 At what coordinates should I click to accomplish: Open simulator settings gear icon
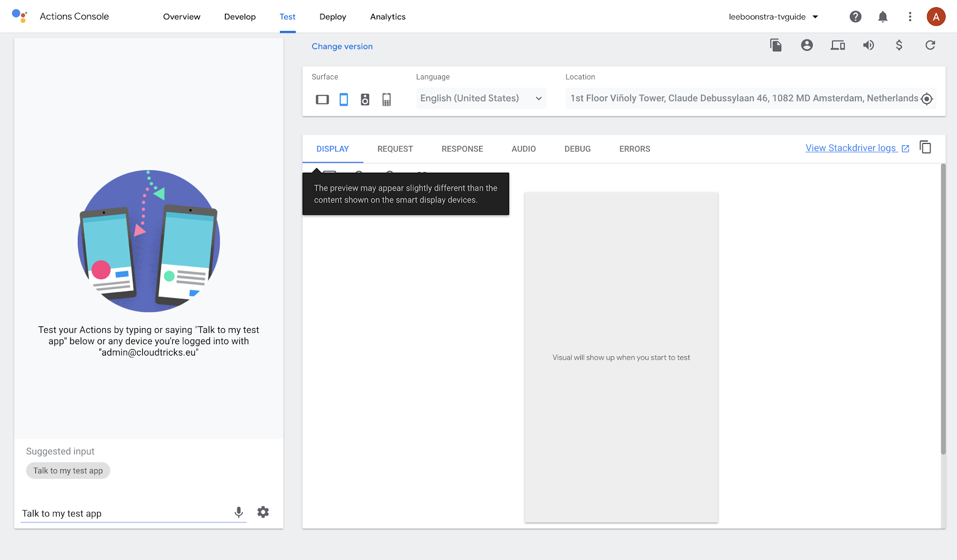pos(263,512)
